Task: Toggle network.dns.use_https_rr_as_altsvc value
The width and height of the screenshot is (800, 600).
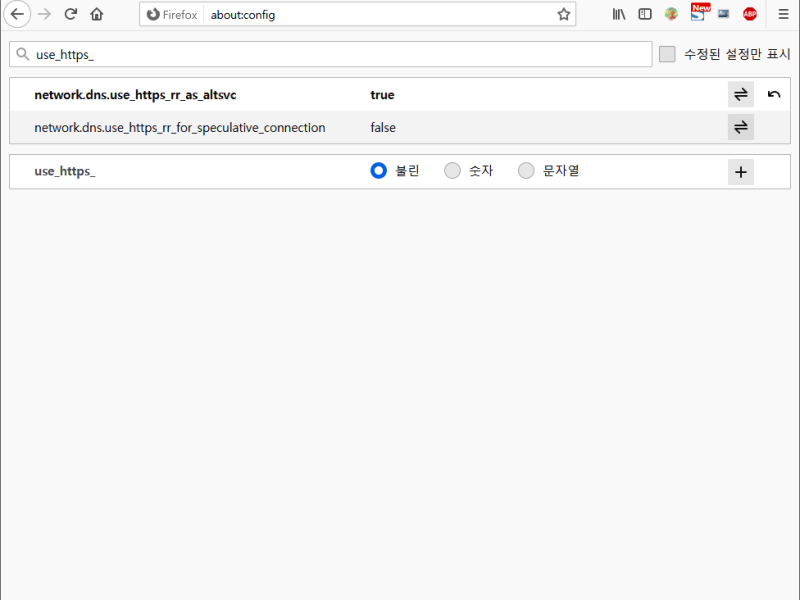Action: pos(740,94)
